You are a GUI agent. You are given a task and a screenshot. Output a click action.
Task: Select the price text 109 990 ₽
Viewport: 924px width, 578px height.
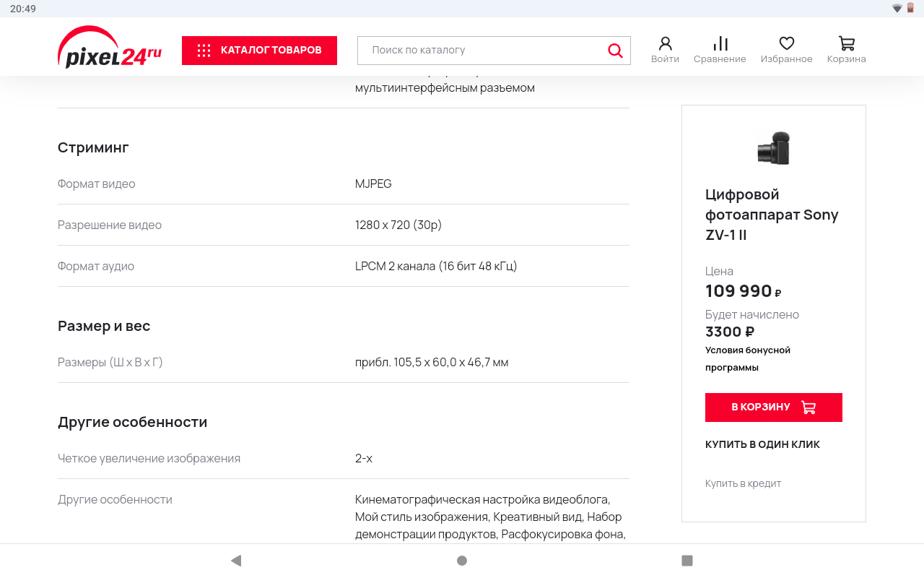tap(744, 291)
